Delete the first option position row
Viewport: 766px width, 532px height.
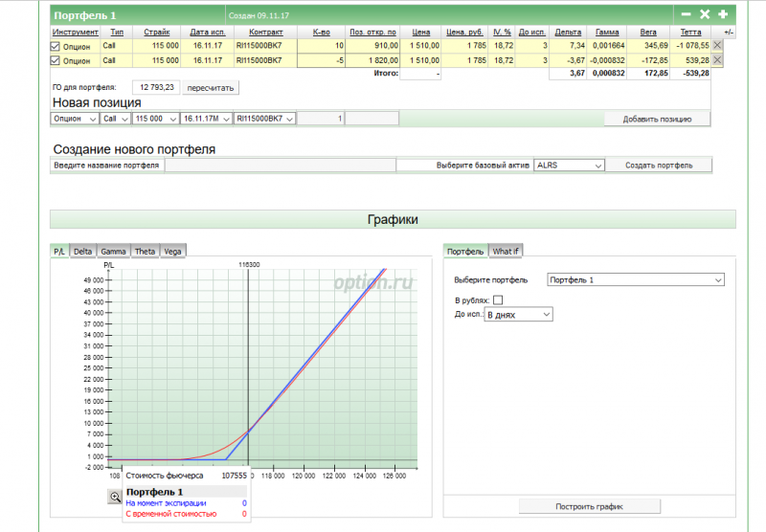click(x=717, y=45)
